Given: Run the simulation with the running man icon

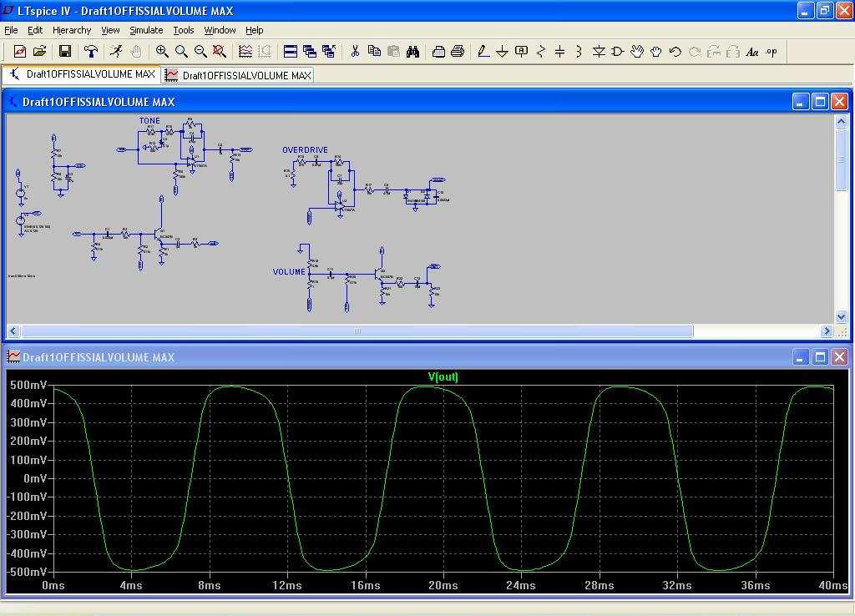Looking at the screenshot, I should (x=115, y=52).
